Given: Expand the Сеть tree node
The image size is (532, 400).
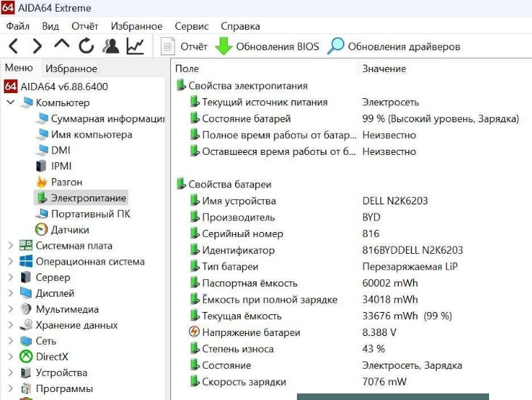Looking at the screenshot, I should (x=10, y=340).
